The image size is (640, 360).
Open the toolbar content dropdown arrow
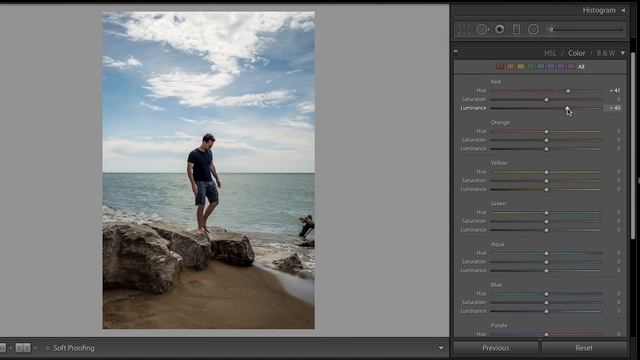point(441,348)
